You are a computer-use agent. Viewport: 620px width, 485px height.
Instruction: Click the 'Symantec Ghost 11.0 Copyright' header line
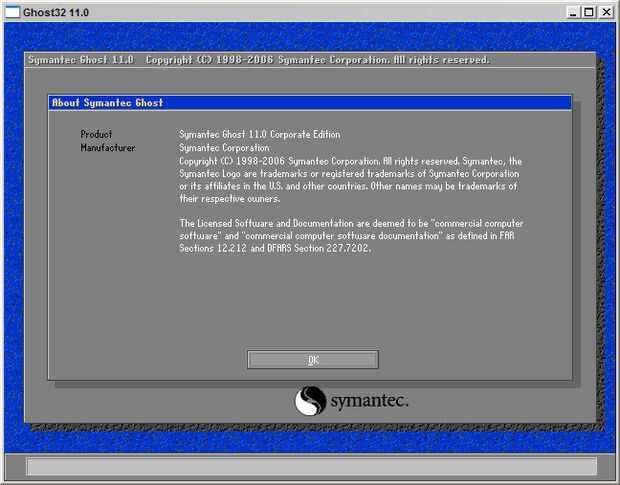[259, 60]
